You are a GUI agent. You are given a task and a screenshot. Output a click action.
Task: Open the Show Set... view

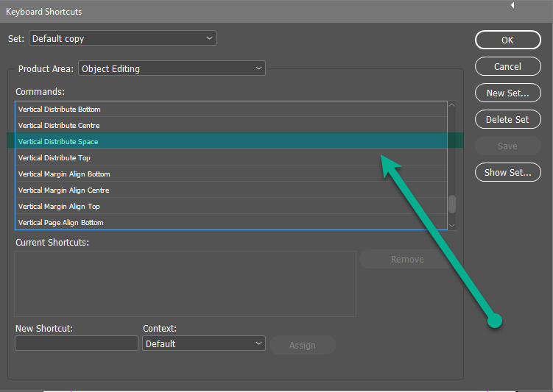[x=507, y=172]
